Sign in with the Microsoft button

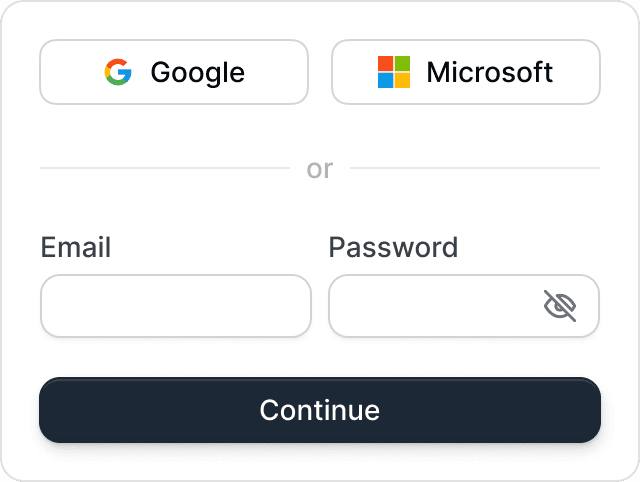pos(466,72)
